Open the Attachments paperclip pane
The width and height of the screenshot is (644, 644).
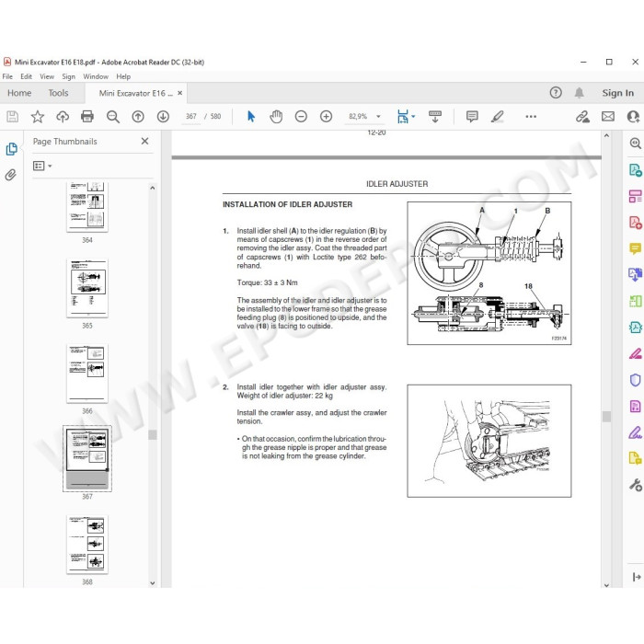coord(11,175)
